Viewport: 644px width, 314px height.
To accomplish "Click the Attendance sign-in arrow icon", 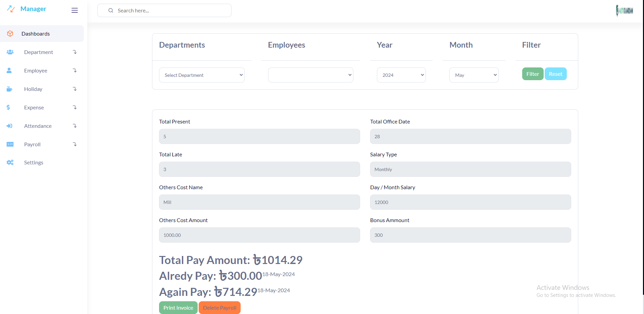I will pyautogui.click(x=9, y=126).
